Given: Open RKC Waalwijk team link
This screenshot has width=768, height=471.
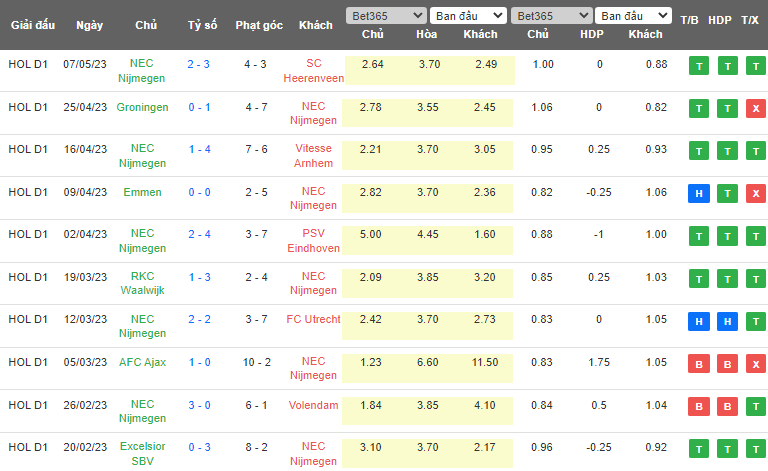Looking at the screenshot, I should click(x=143, y=283).
